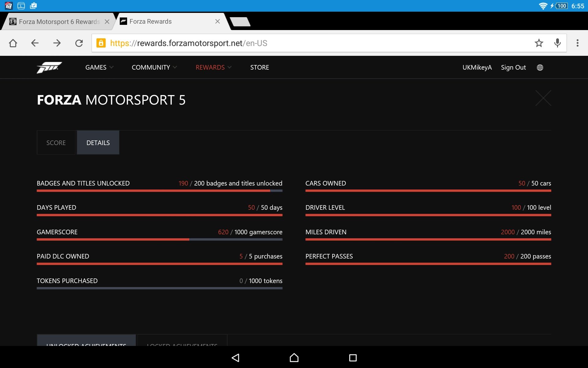The image size is (588, 368).
Task: Tap the second notification icon in the status bar
Action: point(21,6)
